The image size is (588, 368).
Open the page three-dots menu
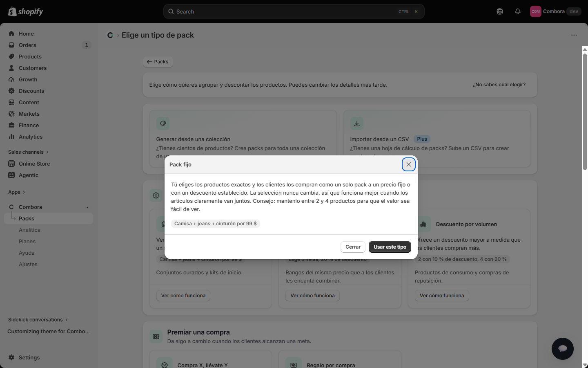574,35
